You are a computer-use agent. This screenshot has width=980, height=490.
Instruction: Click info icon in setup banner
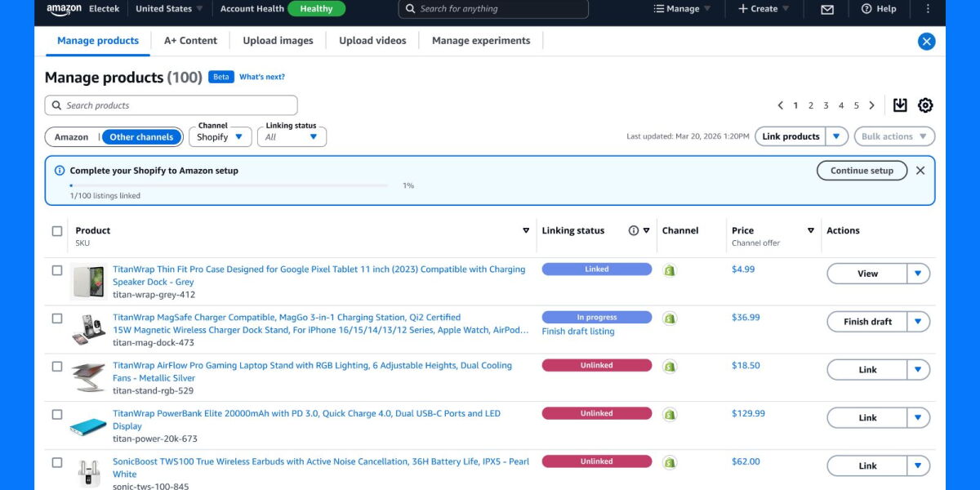coord(59,171)
